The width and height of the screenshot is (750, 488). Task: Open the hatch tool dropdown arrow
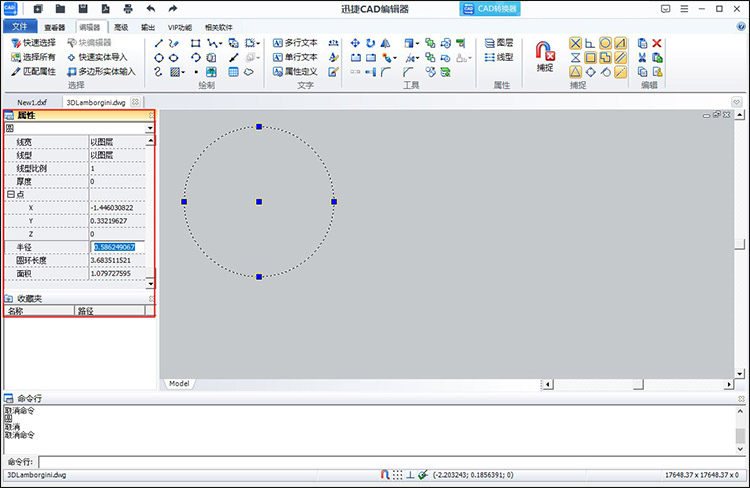pos(183,73)
